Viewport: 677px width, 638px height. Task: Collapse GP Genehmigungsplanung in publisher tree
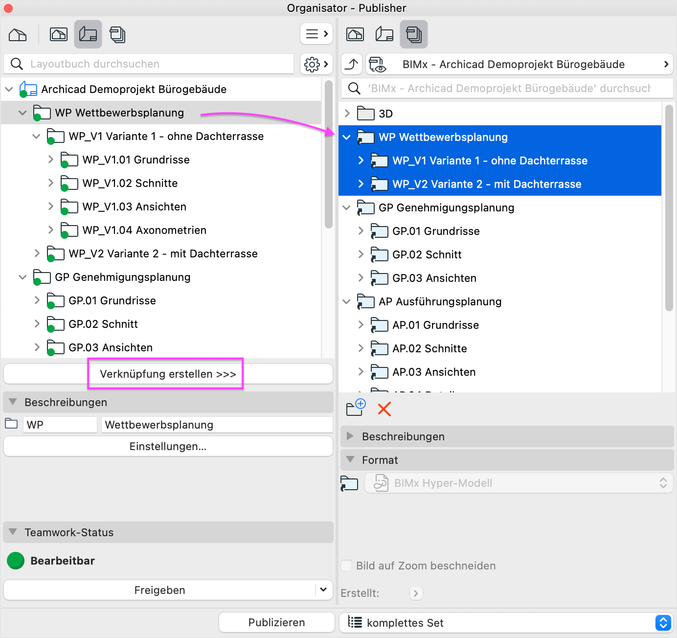coord(346,208)
